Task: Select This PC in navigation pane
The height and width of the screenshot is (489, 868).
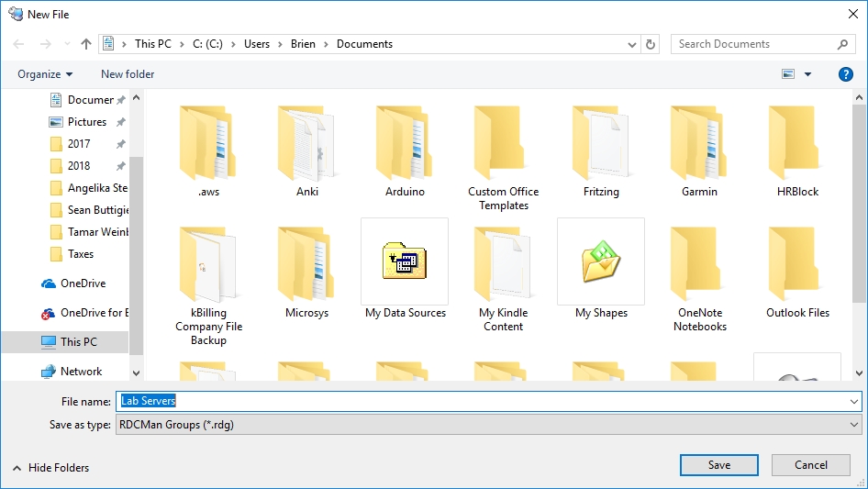Action: pos(78,342)
